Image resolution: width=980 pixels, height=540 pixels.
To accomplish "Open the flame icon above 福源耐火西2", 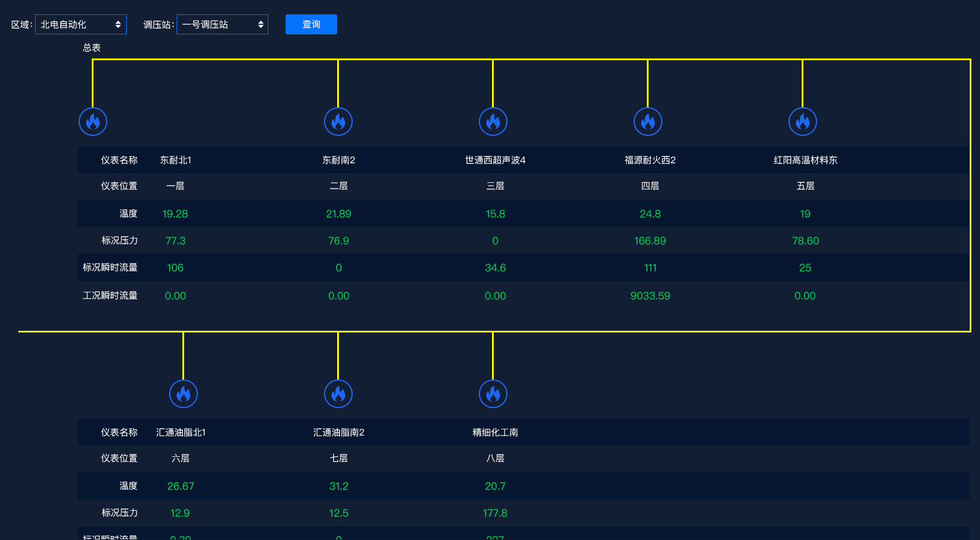I will click(x=648, y=122).
